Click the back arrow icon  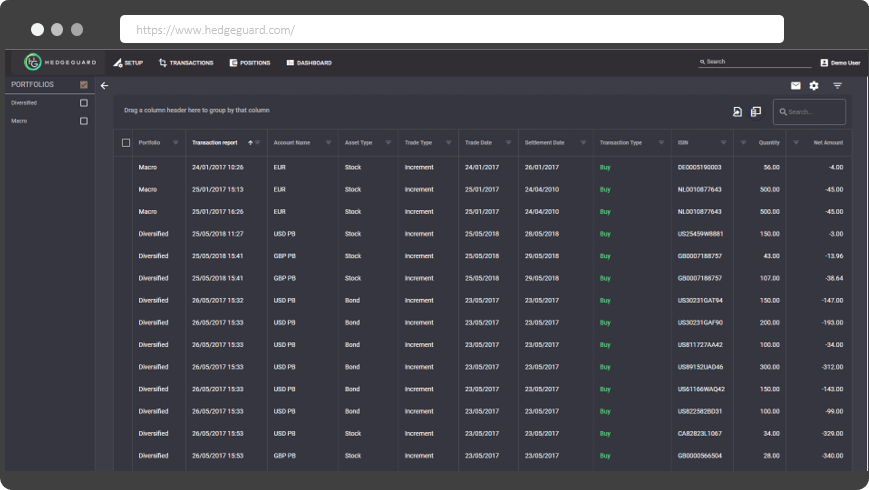click(104, 85)
